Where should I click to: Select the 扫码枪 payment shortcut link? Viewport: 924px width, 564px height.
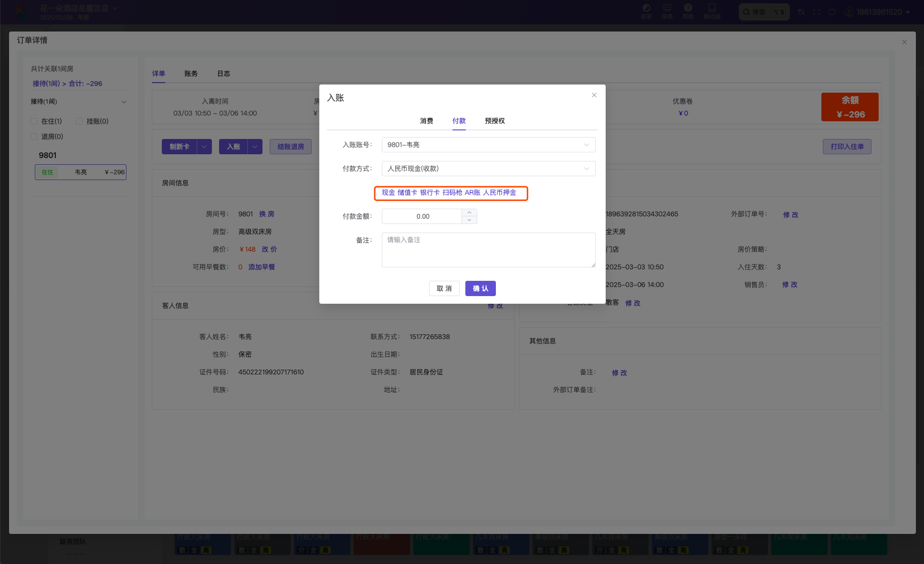point(452,192)
